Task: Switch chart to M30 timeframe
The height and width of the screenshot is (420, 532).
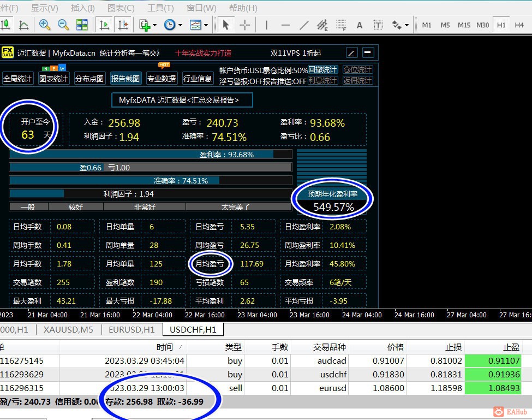Action: tap(482, 25)
